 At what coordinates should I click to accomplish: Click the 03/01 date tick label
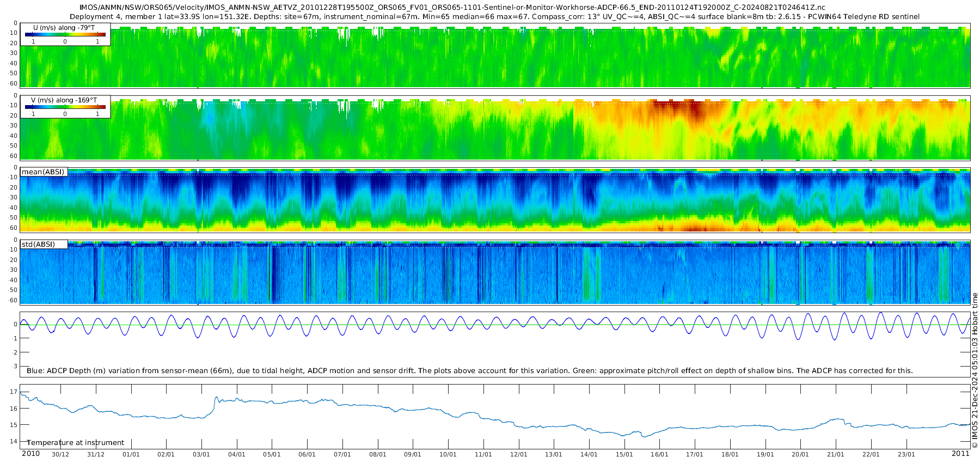coord(201,454)
